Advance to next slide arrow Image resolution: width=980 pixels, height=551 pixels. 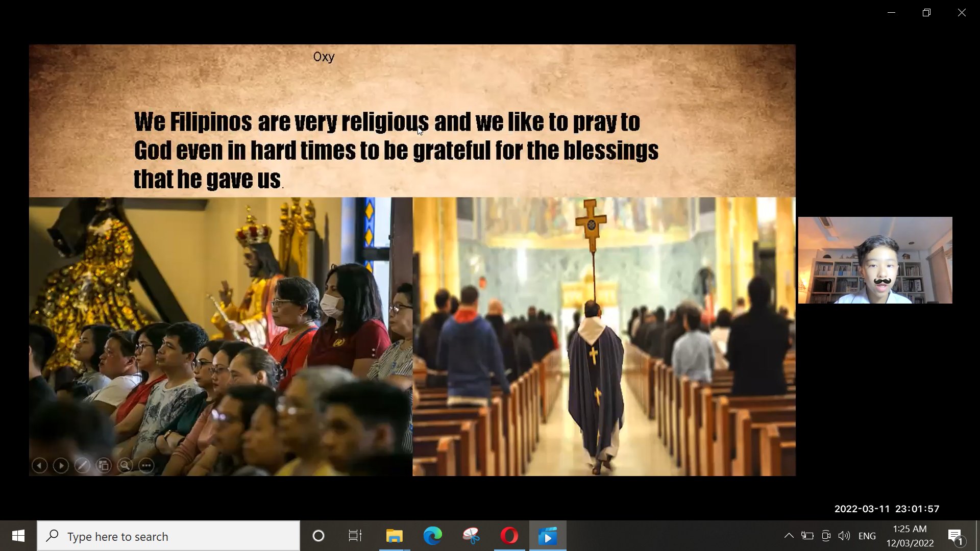(61, 465)
